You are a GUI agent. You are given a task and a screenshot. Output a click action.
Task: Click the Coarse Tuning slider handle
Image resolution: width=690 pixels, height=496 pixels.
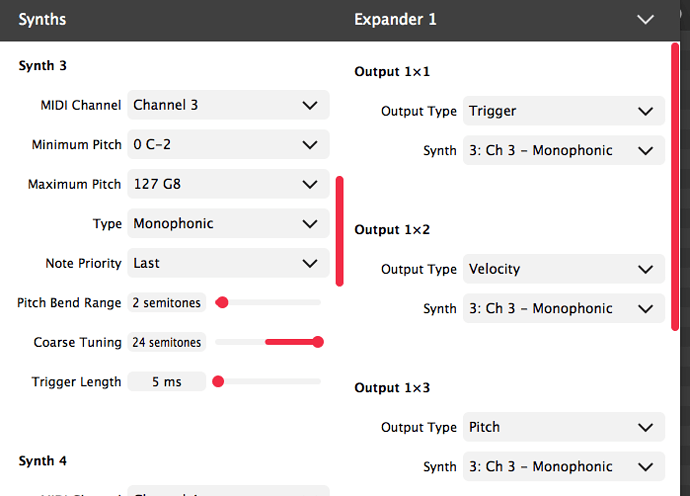point(318,342)
